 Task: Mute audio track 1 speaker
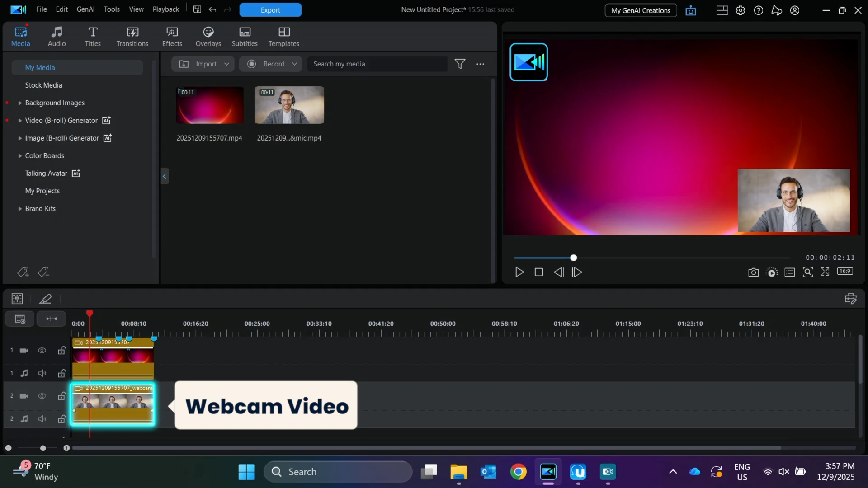point(42,373)
